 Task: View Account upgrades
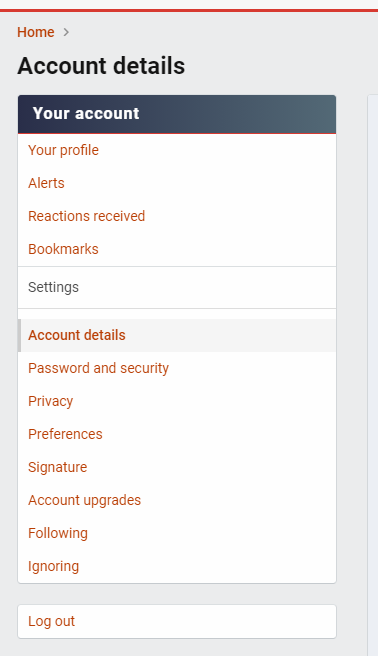point(84,500)
